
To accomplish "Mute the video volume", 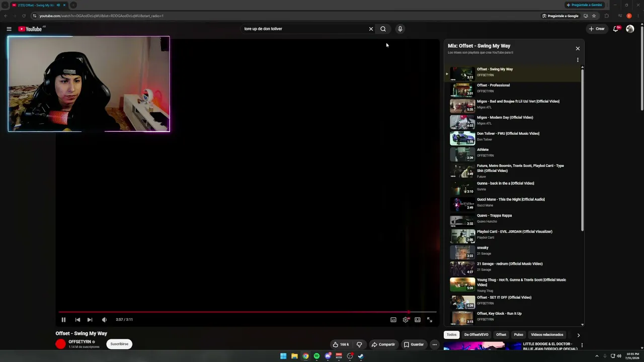I will (104, 320).
